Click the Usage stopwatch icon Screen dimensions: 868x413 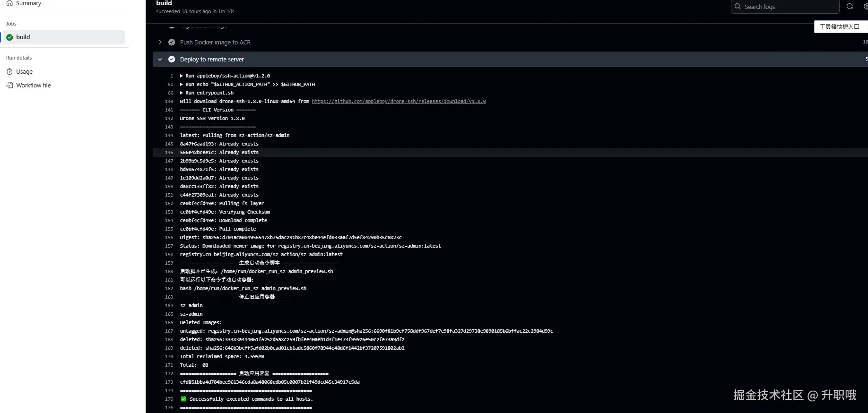9,72
